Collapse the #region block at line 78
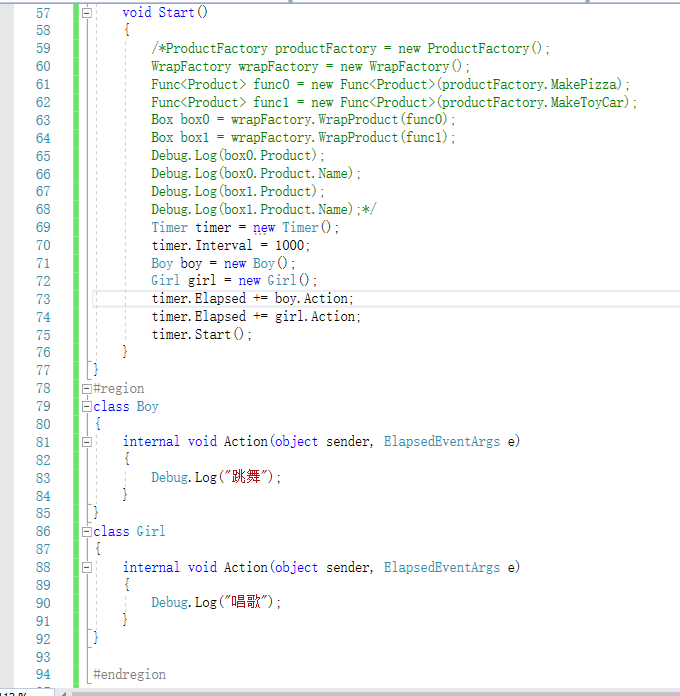The height and width of the screenshot is (696, 680). click(x=87, y=389)
